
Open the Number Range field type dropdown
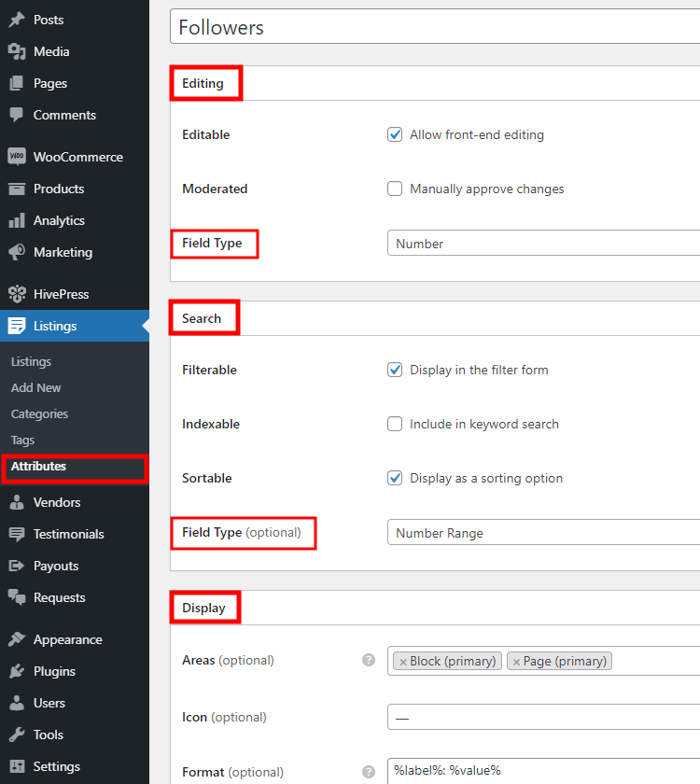coord(541,533)
